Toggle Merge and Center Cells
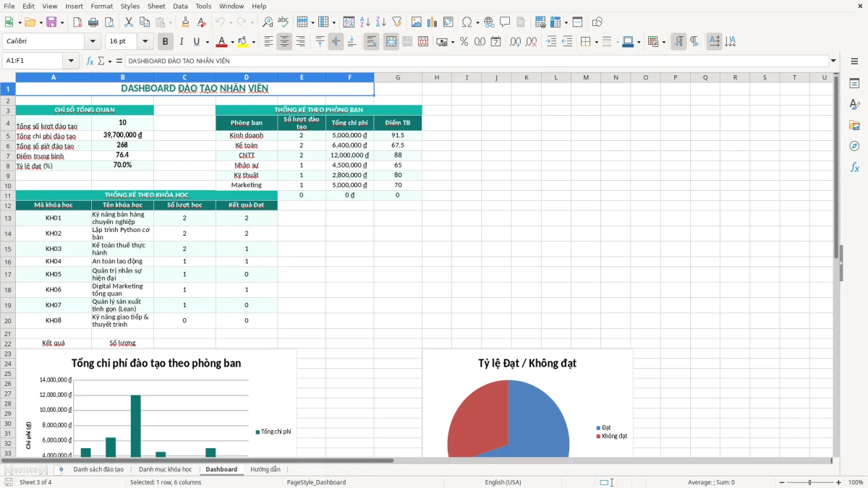Image resolution: width=868 pixels, height=488 pixels. [391, 42]
